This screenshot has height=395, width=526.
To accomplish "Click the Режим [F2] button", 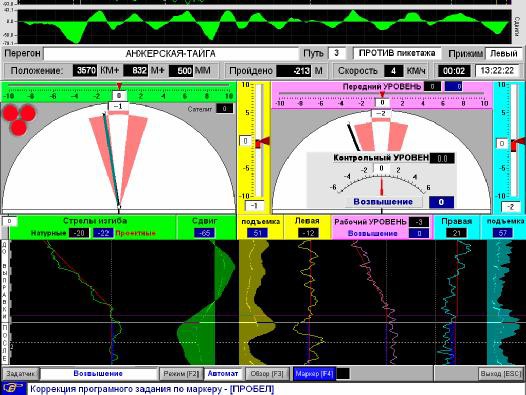I will coord(181,374).
